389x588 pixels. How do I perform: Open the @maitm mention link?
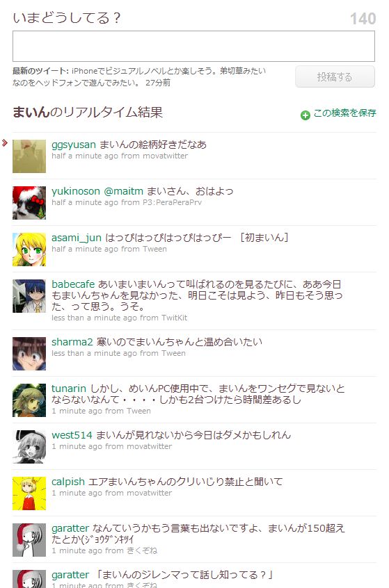tap(124, 191)
